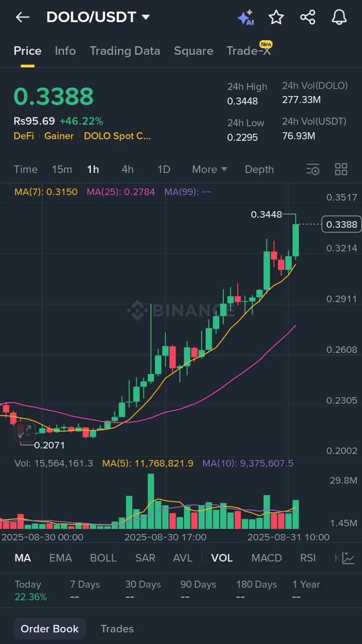The image size is (362, 644).
Task: Tap the four-square grid layout icon
Action: [x=341, y=169]
